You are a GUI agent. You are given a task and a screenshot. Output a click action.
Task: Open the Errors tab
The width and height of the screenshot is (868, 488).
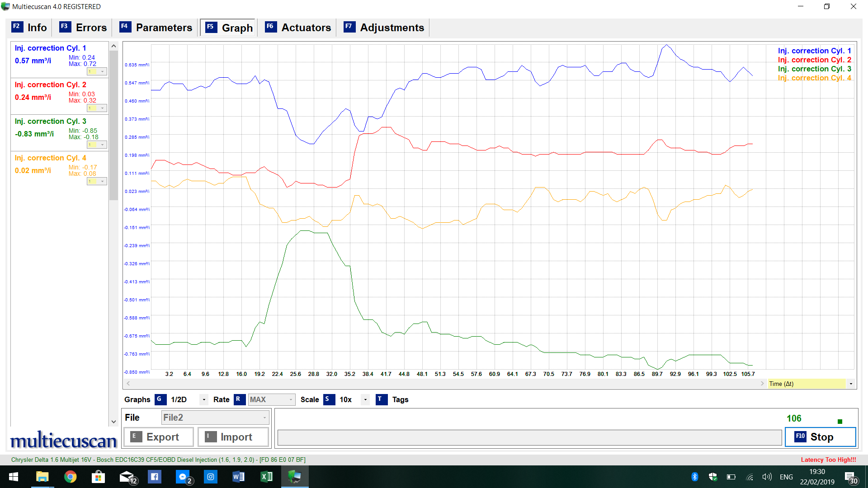[84, 28]
